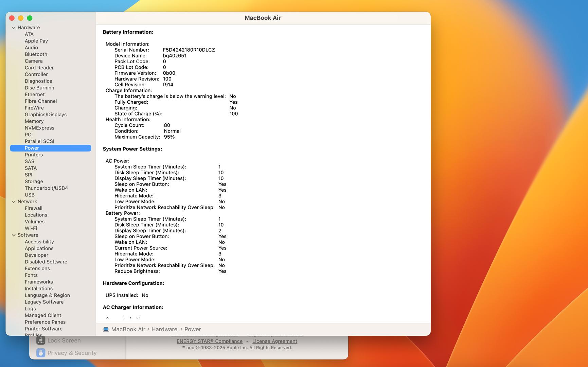Select Volumes under Network
The image size is (588, 367).
[x=35, y=222]
